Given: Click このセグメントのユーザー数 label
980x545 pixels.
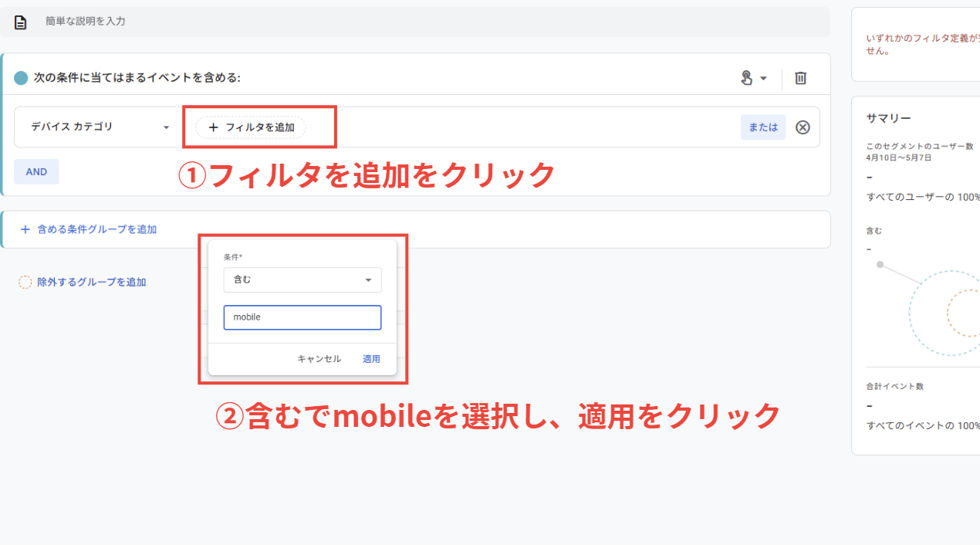Looking at the screenshot, I should coord(920,146).
